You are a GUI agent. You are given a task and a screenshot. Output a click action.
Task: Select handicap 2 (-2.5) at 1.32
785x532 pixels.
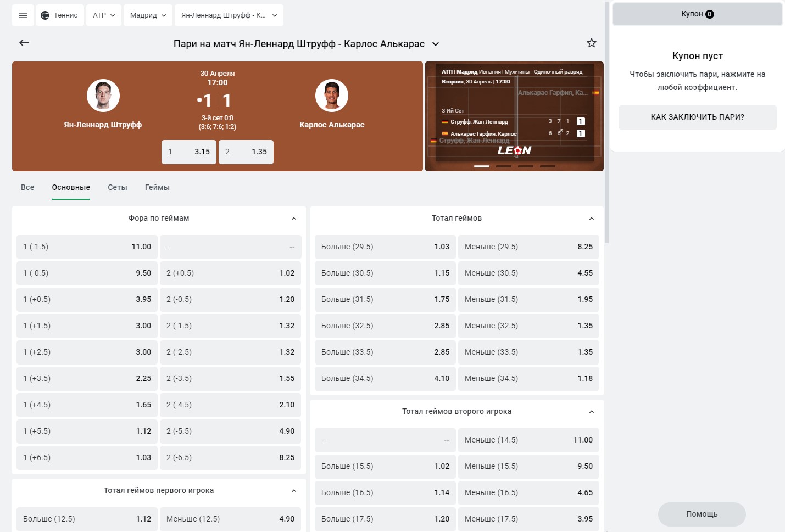pos(230,352)
